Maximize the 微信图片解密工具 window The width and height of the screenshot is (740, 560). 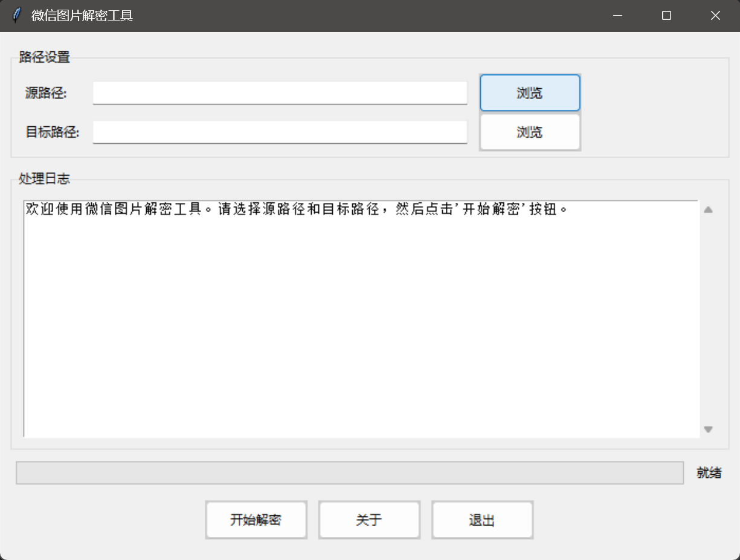[666, 16]
